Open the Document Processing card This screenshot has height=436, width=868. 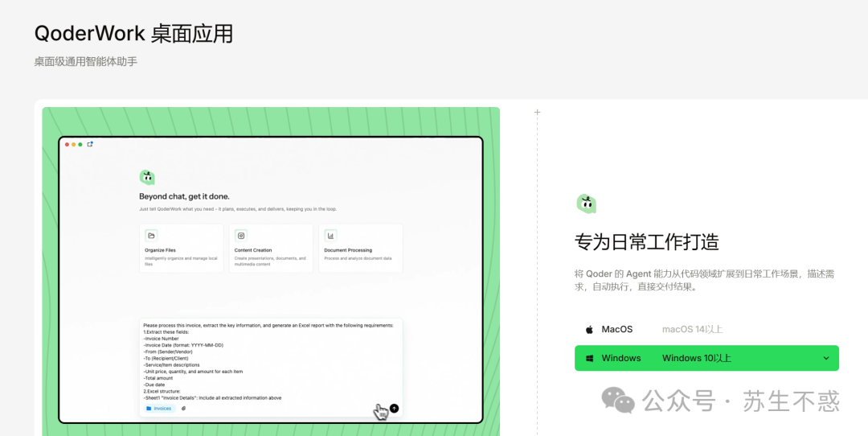(360, 249)
